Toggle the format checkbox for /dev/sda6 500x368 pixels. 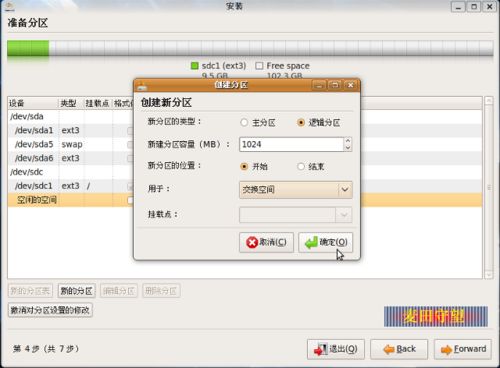(x=130, y=158)
